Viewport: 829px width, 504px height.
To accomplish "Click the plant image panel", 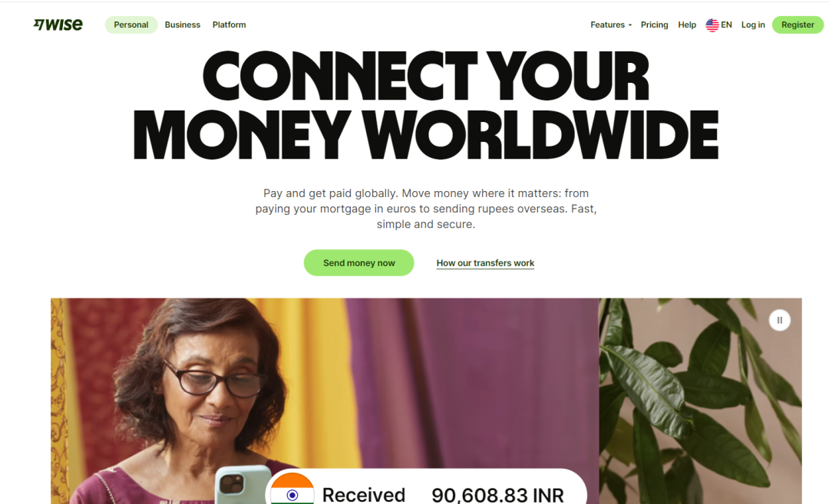I will 700,401.
